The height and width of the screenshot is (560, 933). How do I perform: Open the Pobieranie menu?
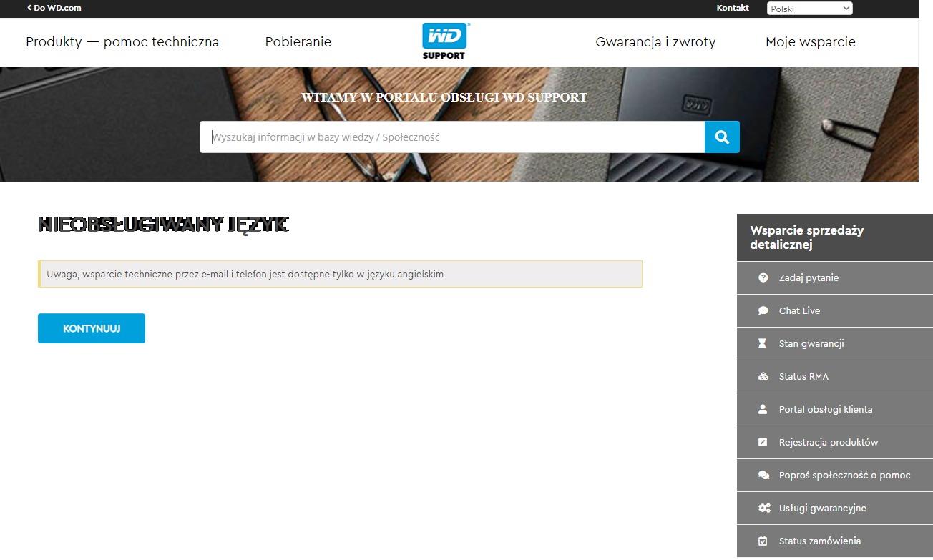point(298,41)
